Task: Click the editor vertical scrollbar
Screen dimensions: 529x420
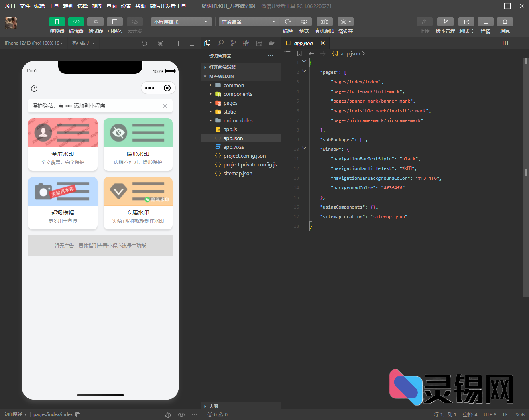Action: point(525,172)
